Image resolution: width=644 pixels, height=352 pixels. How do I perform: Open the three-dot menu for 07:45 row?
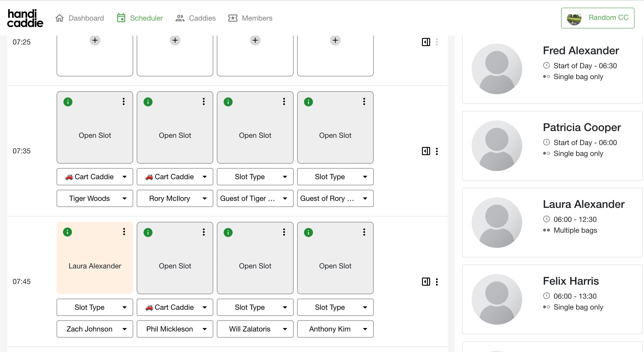coord(437,282)
